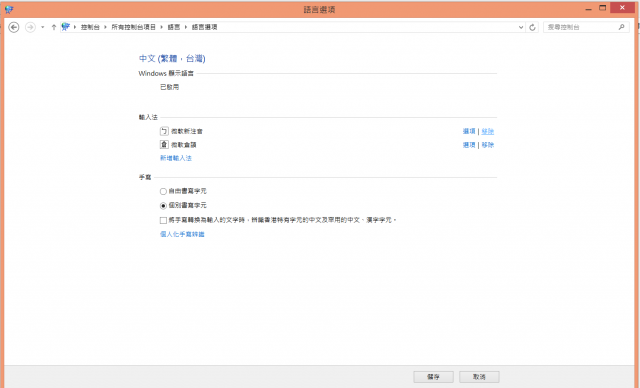Toggle the 將手寫轉換為輸入的文字時 checkbox
640x388 pixels.
(163, 220)
